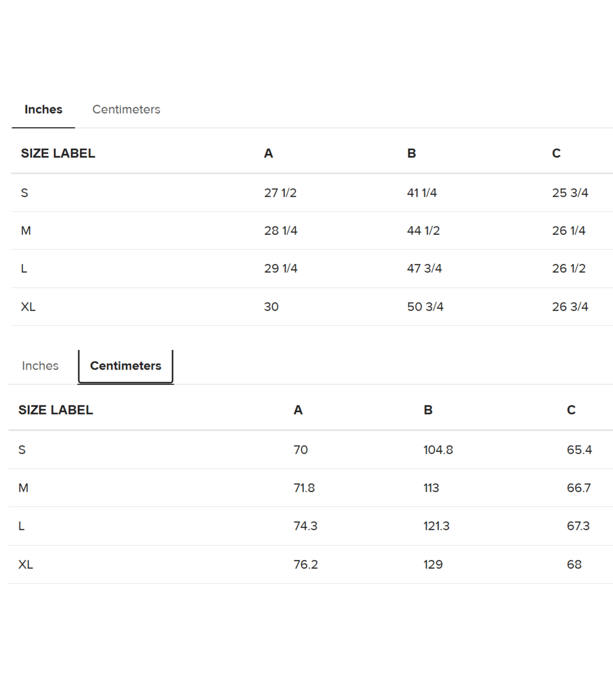Click SIZE LABEL header in centimeters table
This screenshot has height=700, width=613.
pyautogui.click(x=56, y=410)
